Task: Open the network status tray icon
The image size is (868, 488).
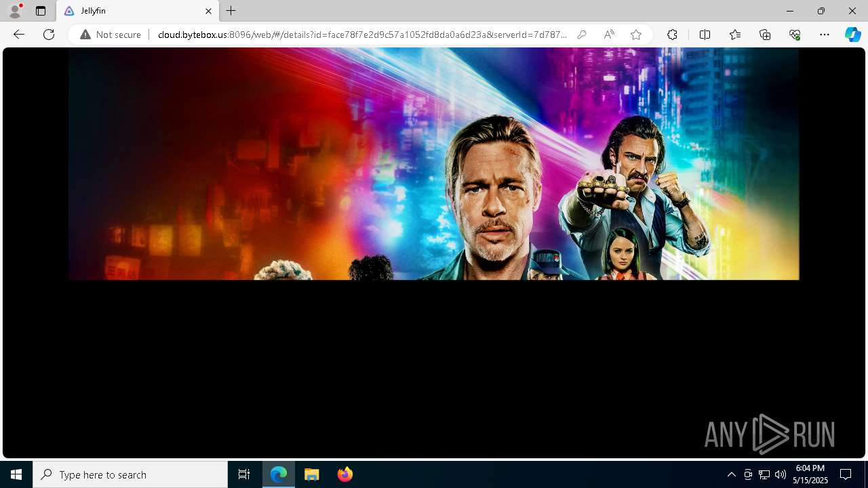Action: click(764, 474)
